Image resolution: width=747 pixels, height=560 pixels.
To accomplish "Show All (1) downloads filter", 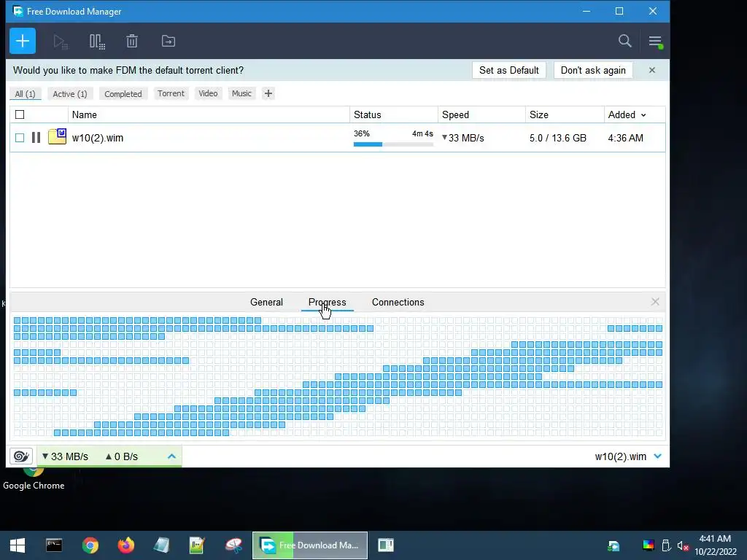I will coord(26,94).
